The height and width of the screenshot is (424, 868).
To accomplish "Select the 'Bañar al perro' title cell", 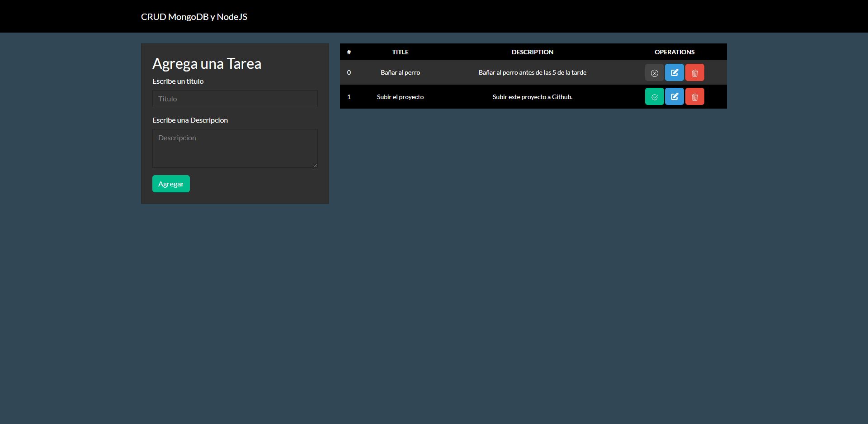I will point(400,72).
